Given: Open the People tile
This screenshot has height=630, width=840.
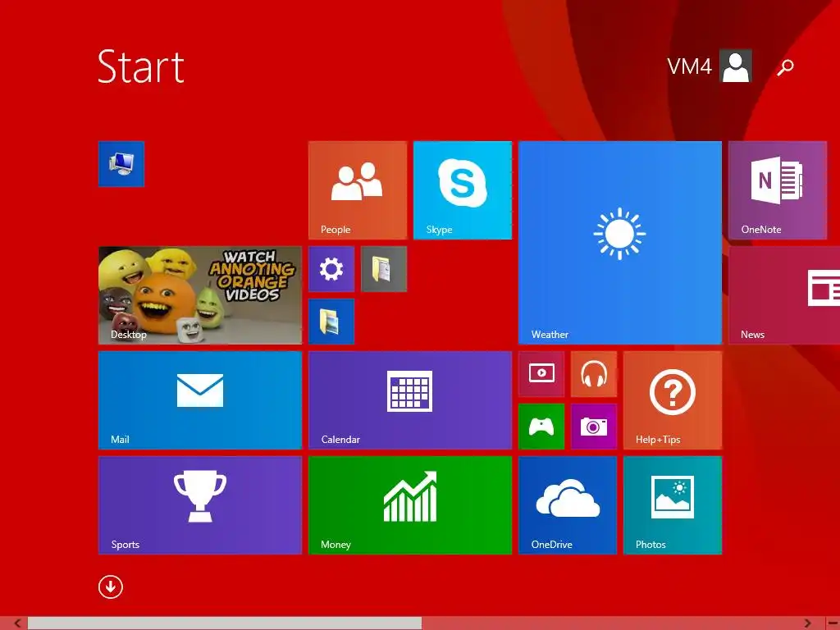Looking at the screenshot, I should coord(358,190).
